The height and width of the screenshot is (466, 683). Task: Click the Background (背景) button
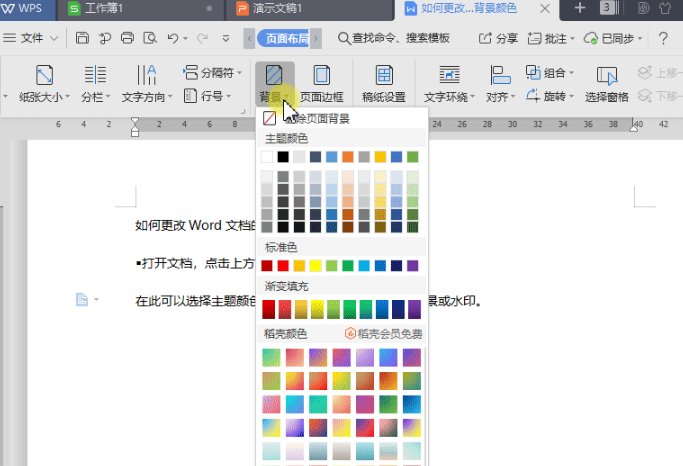click(x=274, y=84)
